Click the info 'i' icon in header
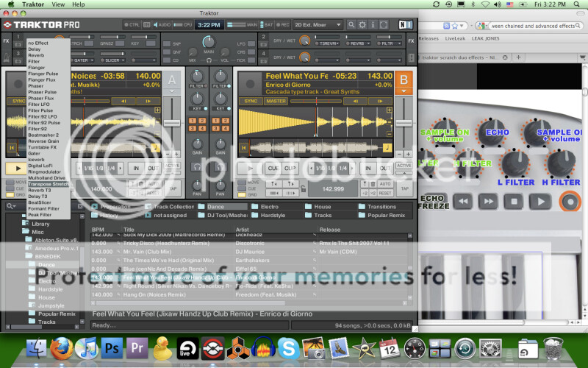This screenshot has width=588, height=368. coord(373,25)
